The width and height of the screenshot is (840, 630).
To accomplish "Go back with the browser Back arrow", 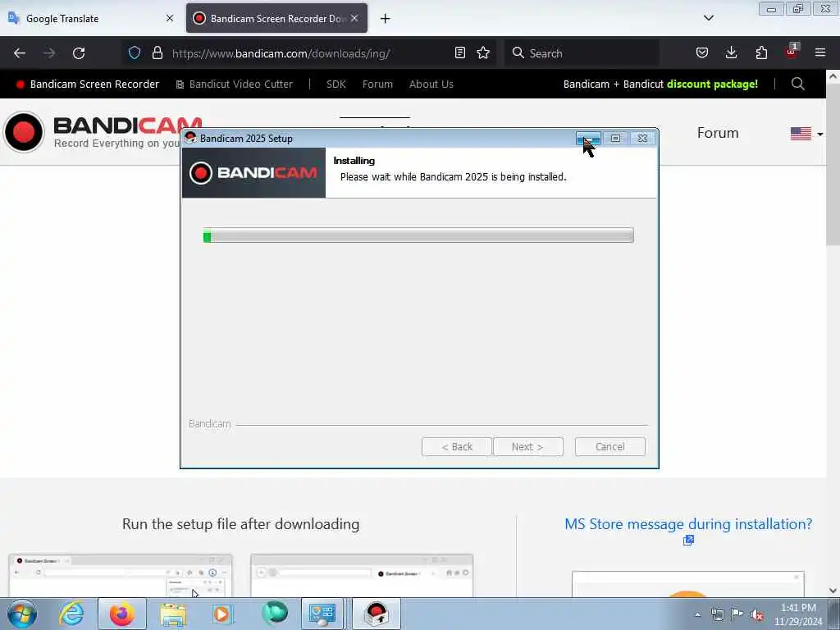I will point(20,53).
